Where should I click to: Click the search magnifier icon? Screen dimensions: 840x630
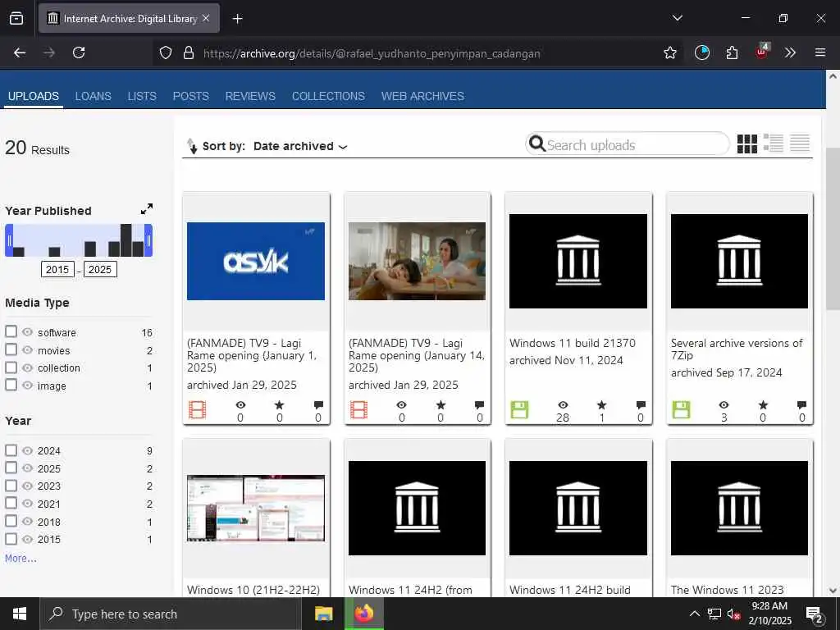tap(536, 144)
